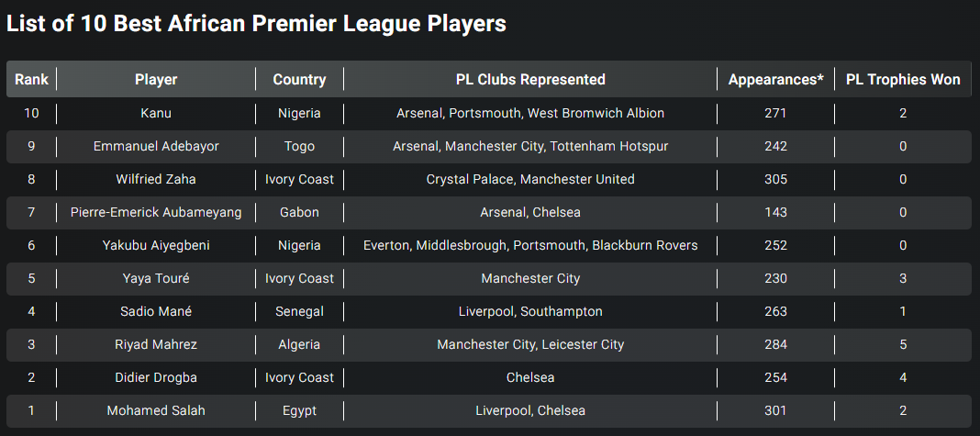Viewport: 980px width, 436px height.
Task: Select the Player column header
Action: click(x=156, y=80)
